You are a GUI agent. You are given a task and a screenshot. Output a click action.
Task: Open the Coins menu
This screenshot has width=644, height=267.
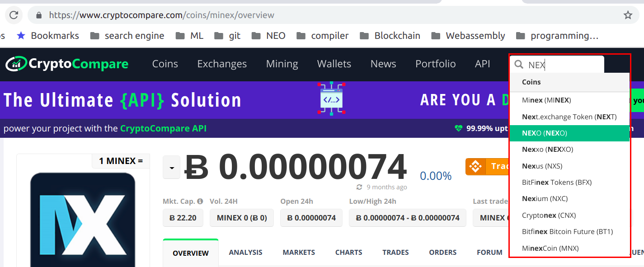(x=165, y=64)
